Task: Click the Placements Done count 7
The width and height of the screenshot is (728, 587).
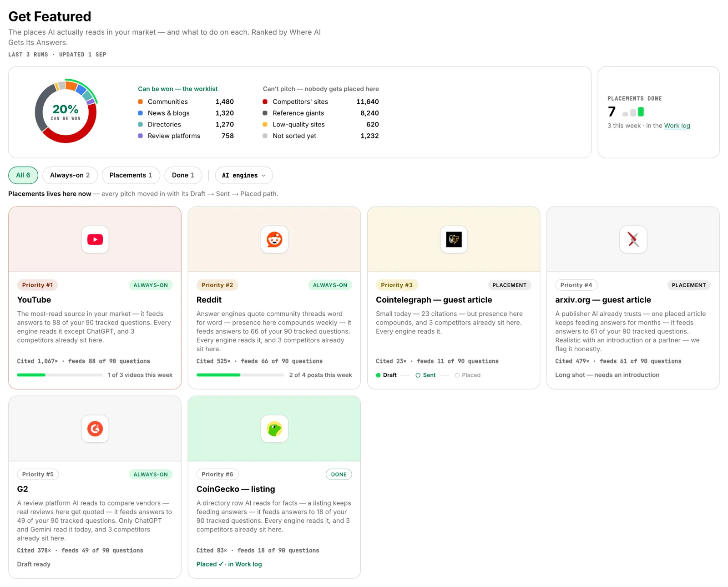Action: pyautogui.click(x=612, y=111)
